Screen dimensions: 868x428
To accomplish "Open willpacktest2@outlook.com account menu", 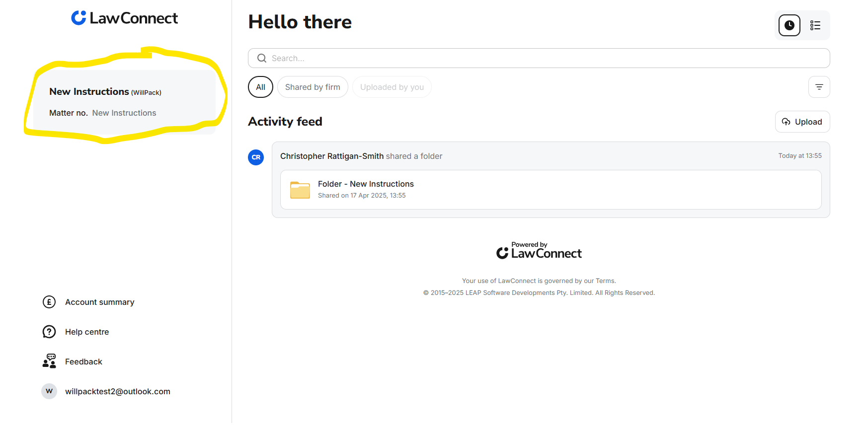I will click(x=118, y=391).
